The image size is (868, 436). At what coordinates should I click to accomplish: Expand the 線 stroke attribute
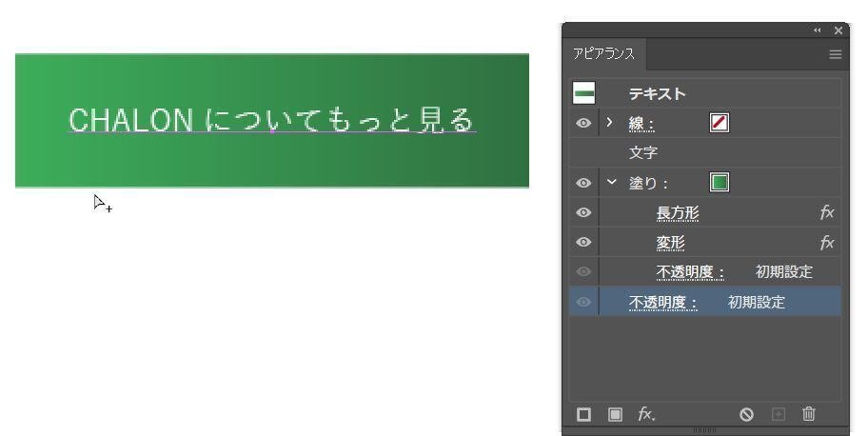(x=610, y=122)
